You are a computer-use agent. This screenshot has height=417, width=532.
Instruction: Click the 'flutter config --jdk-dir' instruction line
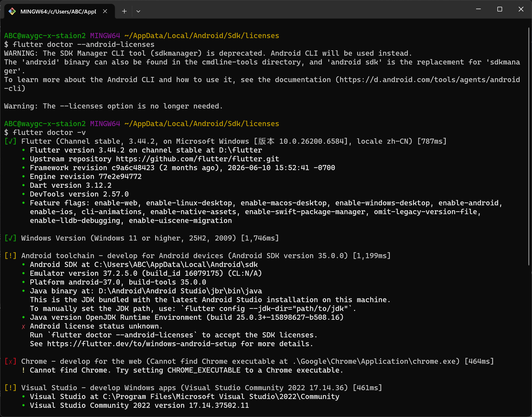pyautogui.click(x=193, y=309)
